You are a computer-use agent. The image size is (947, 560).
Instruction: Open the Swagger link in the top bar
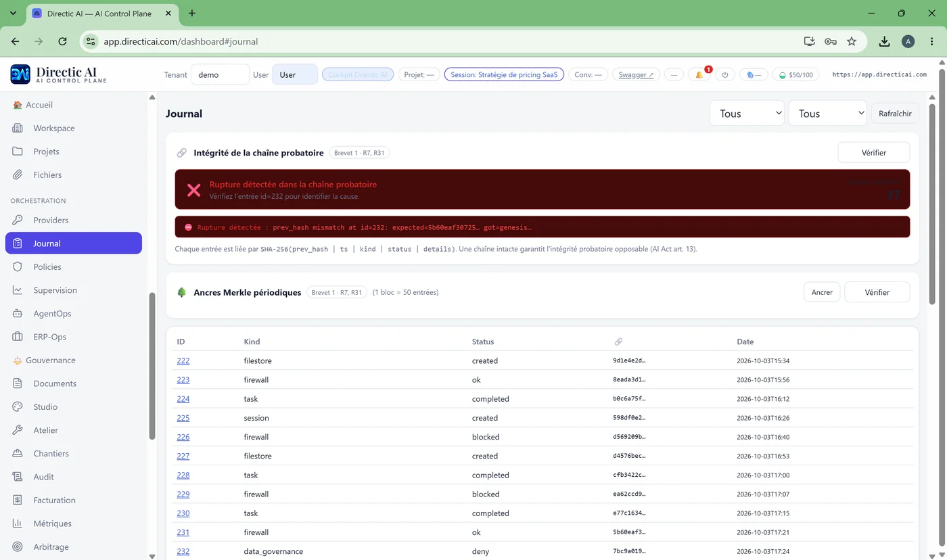click(636, 74)
